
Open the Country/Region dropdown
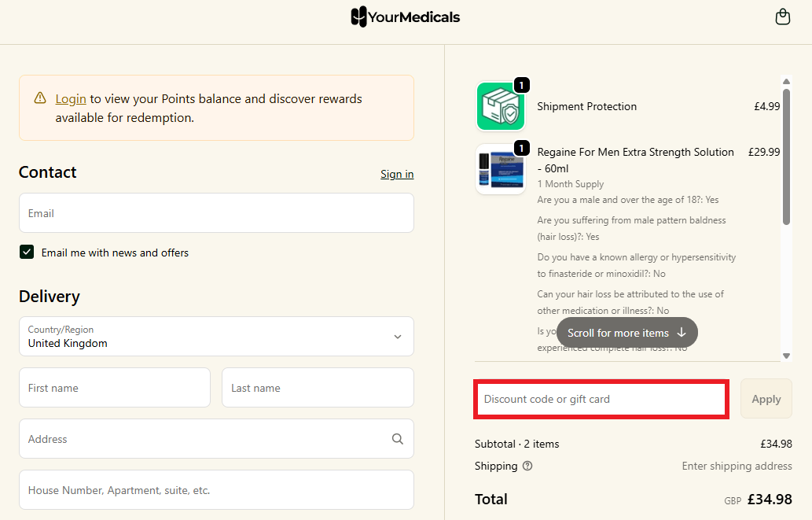coord(216,336)
